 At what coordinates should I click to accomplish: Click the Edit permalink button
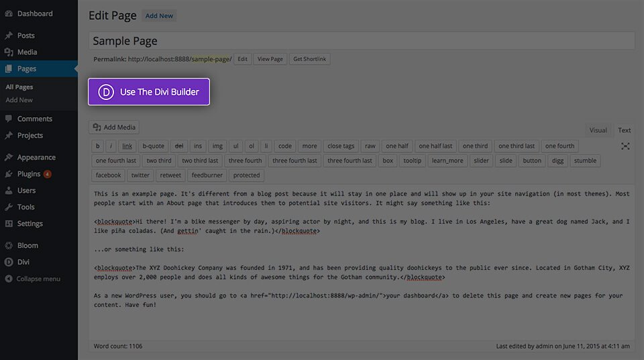[243, 59]
